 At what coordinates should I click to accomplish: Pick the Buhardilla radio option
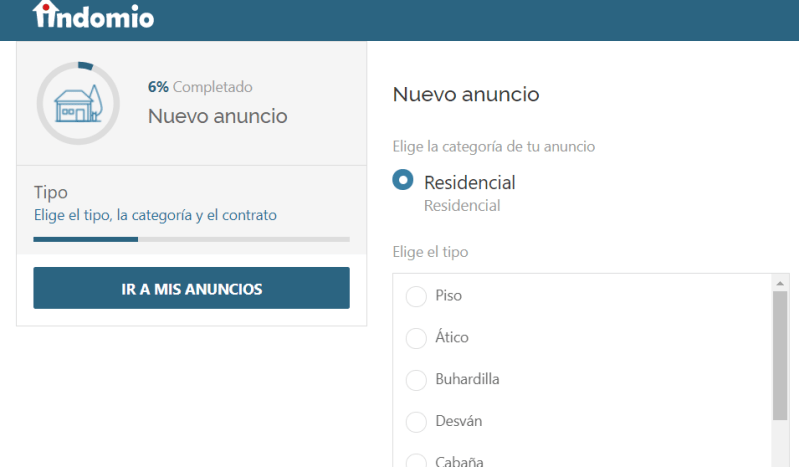tap(416, 380)
